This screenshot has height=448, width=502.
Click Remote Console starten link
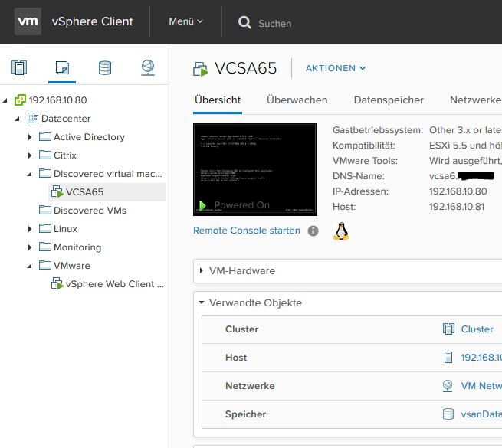(x=247, y=231)
